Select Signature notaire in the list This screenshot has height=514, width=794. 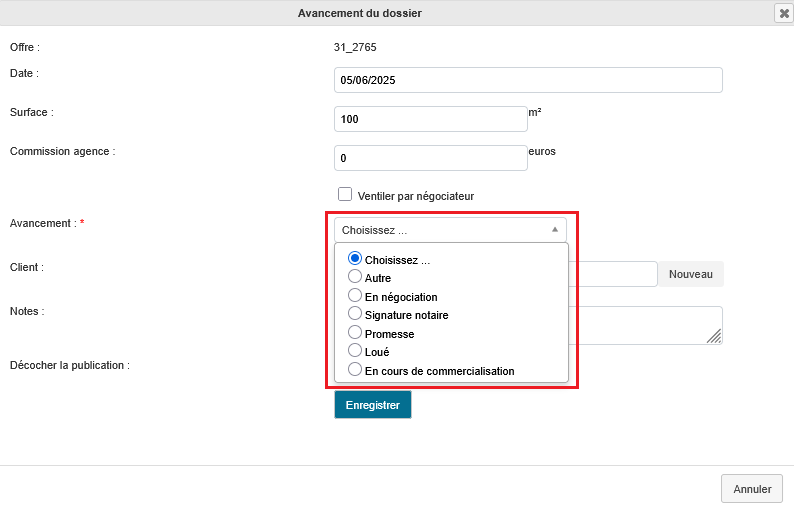pyautogui.click(x=354, y=314)
